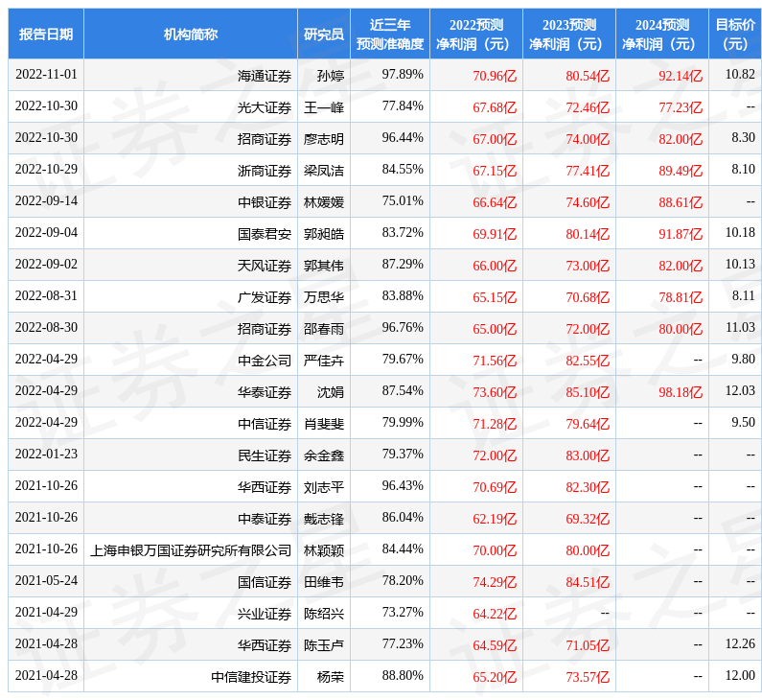This screenshot has width=762, height=700.
Task: Click the 2022预测净利润 column header
Action: [476, 34]
